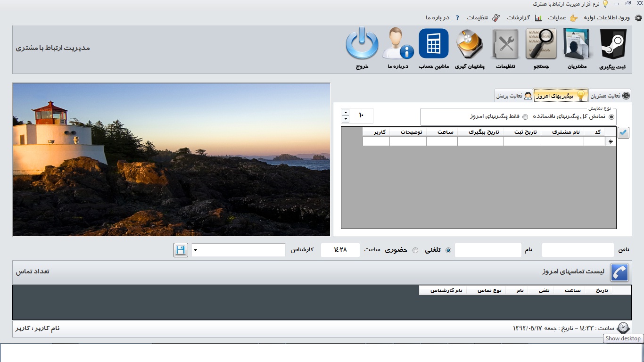This screenshot has height=362, width=644.
Task: Click the کد column header in follow-ups grid
Action: click(594, 132)
